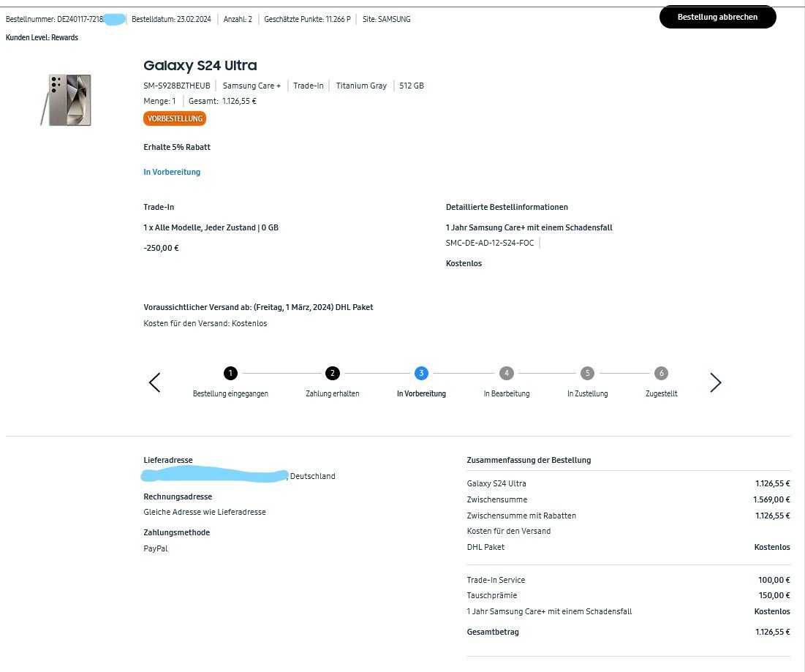Click the Samsung Care + product tag

click(x=252, y=86)
